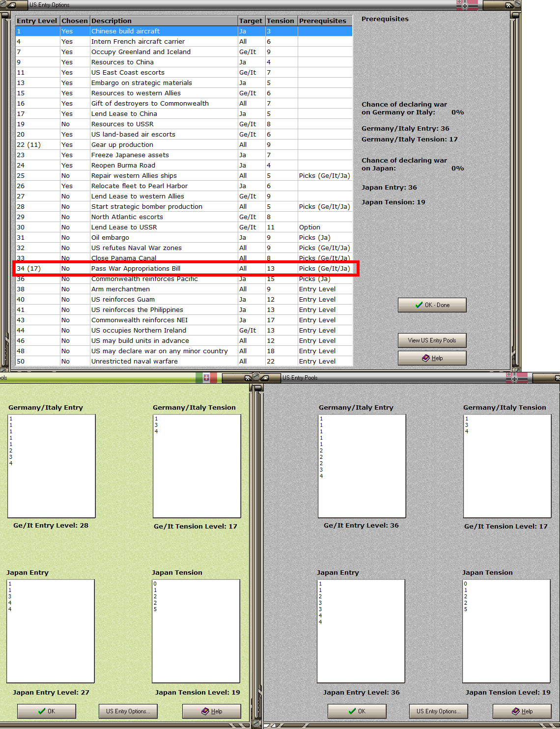Sort by the Prerequisites column header
Viewport: 560px width, 729px height.
click(325, 21)
